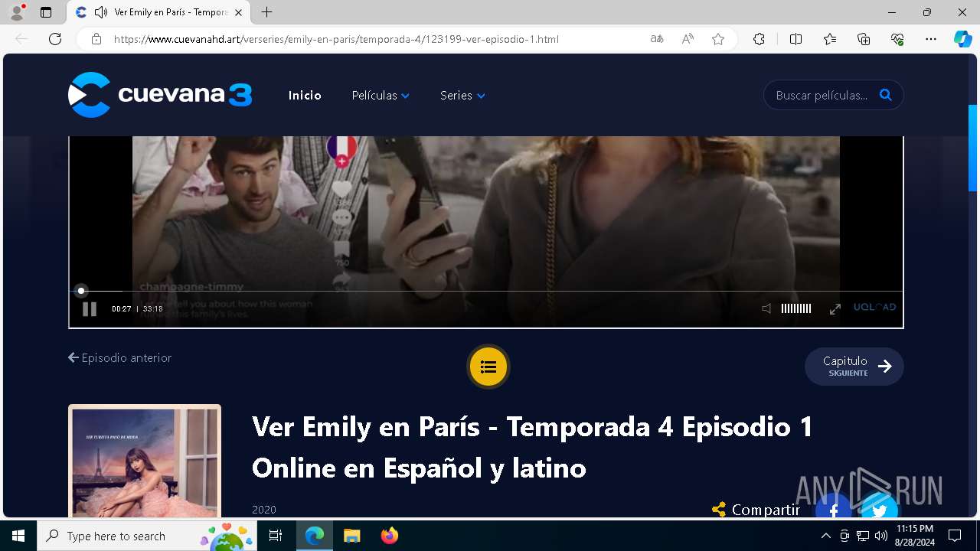Refresh the browser page
Image resolution: width=980 pixels, height=551 pixels.
click(55, 39)
